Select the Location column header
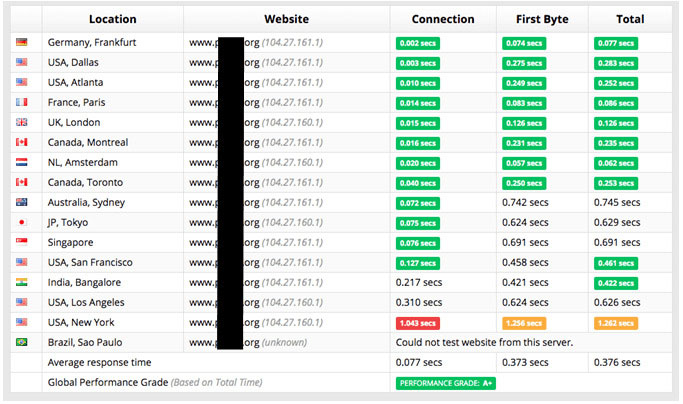 (113, 19)
